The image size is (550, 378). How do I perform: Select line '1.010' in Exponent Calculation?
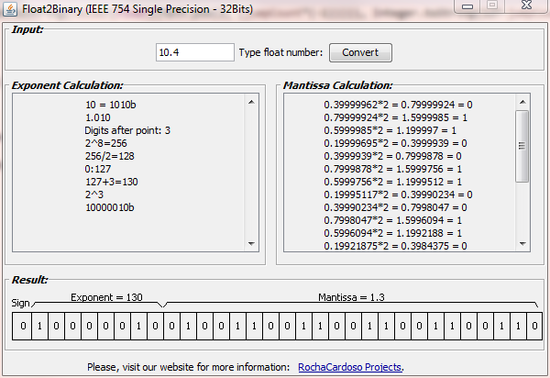(x=98, y=117)
